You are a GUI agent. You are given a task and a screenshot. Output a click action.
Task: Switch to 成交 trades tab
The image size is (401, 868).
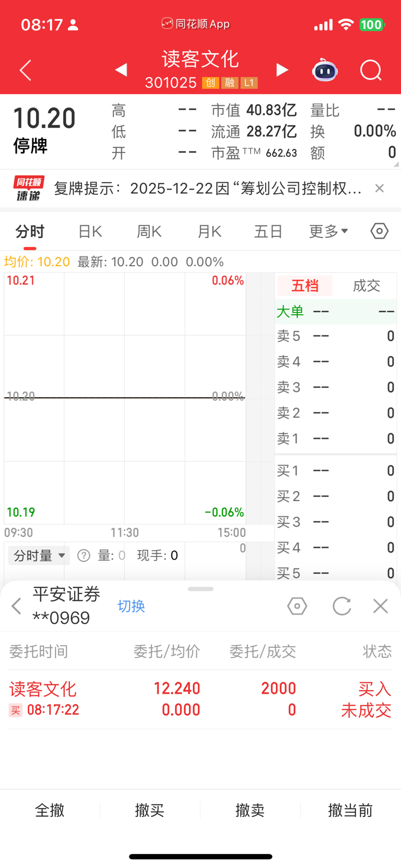click(367, 286)
